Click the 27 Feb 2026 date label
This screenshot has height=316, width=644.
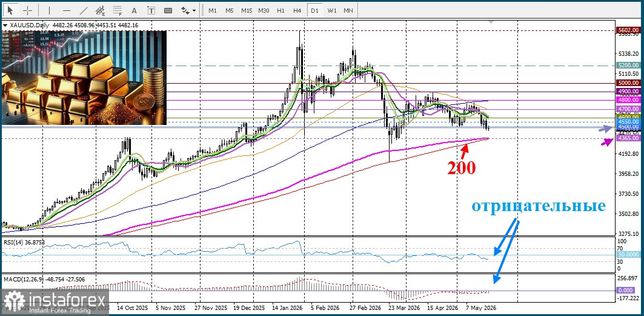[366, 308]
